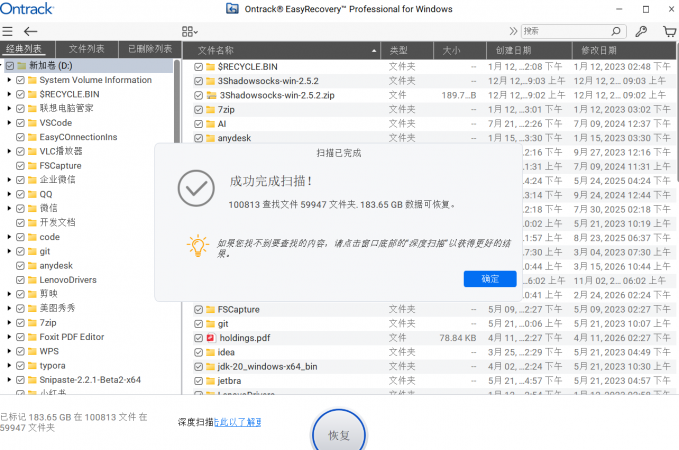Screen dimensions: 679x450
Task: Expand System Volume Information tree node
Action: [9, 80]
